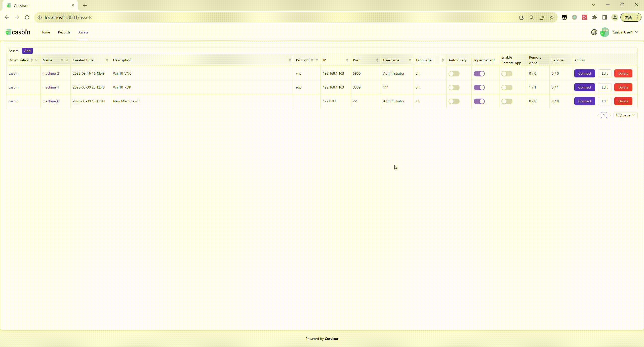The height and width of the screenshot is (347, 644).
Task: Switch to the Records page
Action: 64,32
